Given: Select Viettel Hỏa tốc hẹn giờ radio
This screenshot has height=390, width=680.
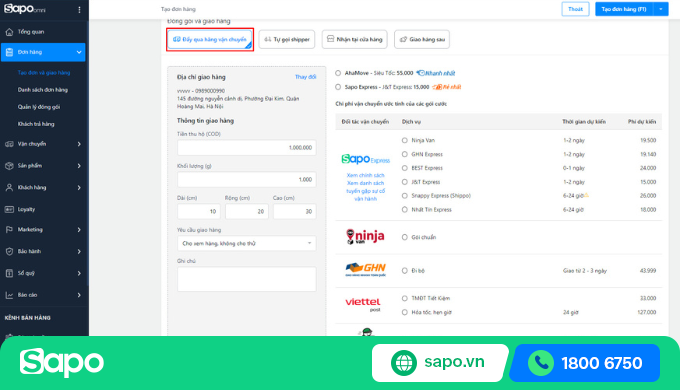Looking at the screenshot, I should 405,312.
